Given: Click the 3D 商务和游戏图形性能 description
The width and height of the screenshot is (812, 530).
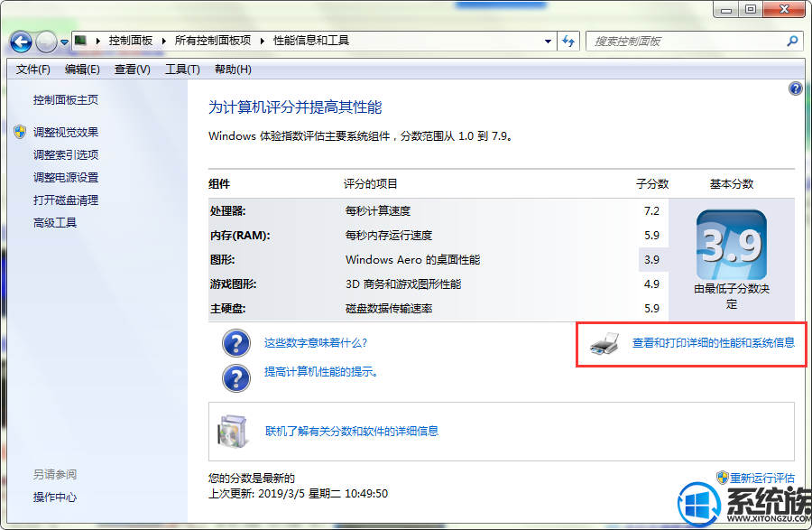Looking at the screenshot, I should (x=403, y=284).
